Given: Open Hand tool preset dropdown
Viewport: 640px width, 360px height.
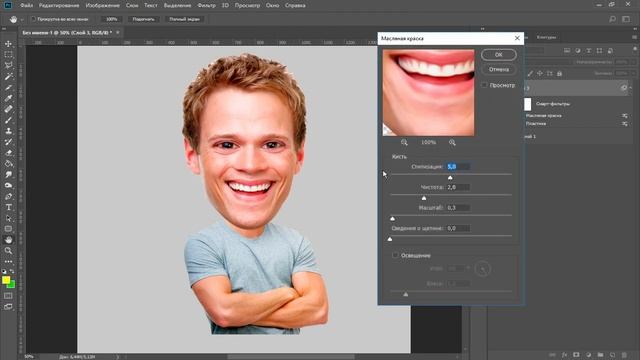Looking at the screenshot, I should tap(22, 19).
